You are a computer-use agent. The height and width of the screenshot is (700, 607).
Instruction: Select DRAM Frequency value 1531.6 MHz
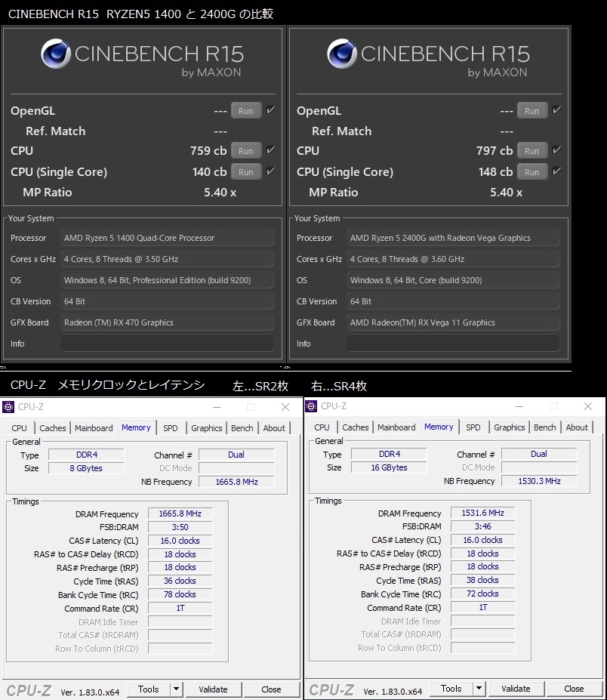pyautogui.click(x=482, y=513)
